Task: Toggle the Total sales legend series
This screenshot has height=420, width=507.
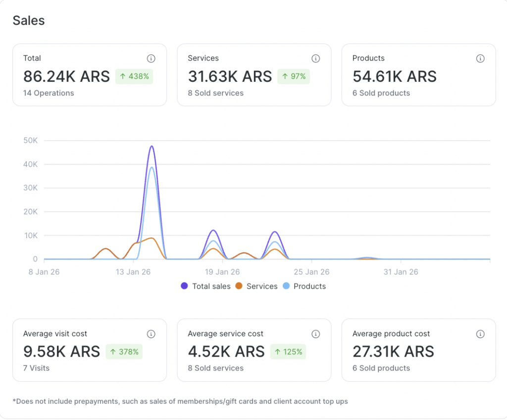Action: point(211,286)
